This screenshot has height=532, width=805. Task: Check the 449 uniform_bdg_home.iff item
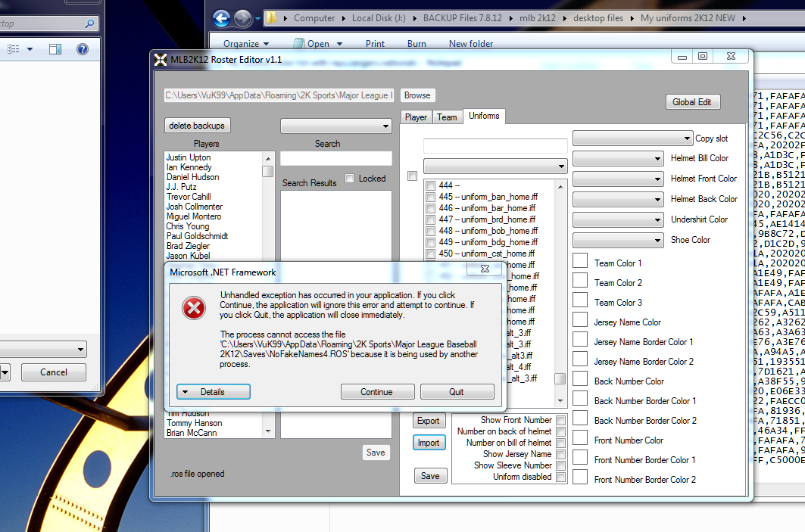point(431,242)
